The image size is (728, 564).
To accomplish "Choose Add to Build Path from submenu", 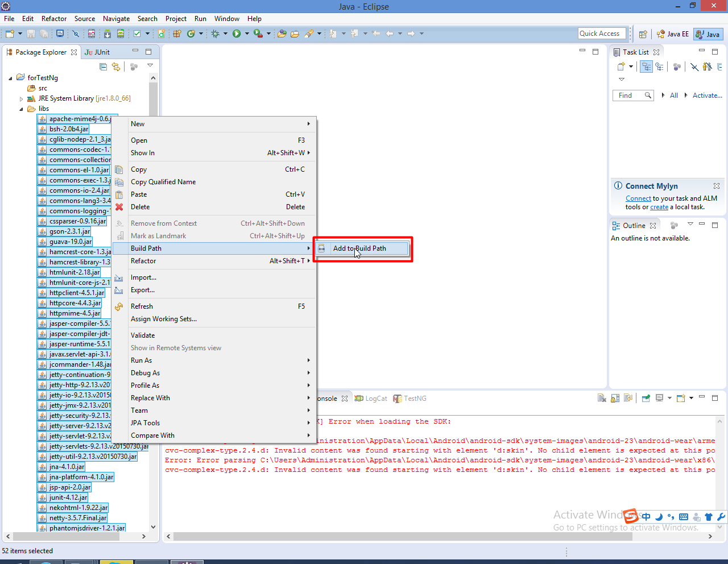I will (x=363, y=248).
